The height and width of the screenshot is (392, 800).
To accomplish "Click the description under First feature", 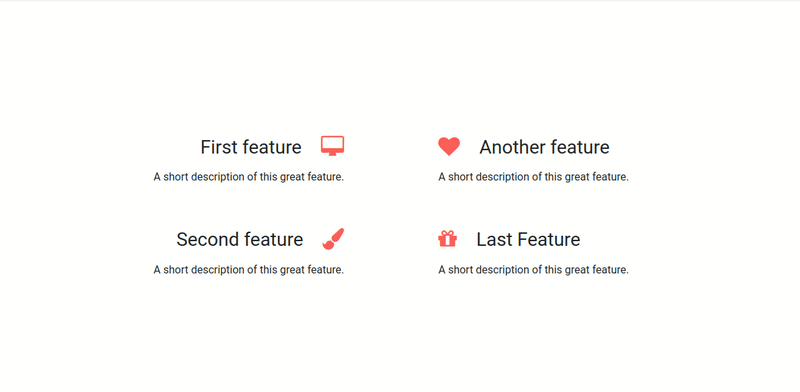I will click(x=248, y=177).
